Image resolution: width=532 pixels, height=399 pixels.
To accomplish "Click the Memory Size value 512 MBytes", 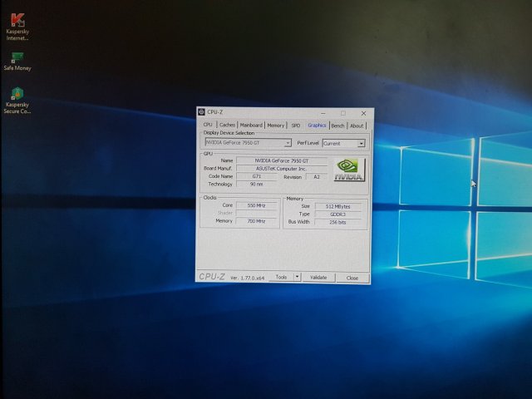I will 338,206.
